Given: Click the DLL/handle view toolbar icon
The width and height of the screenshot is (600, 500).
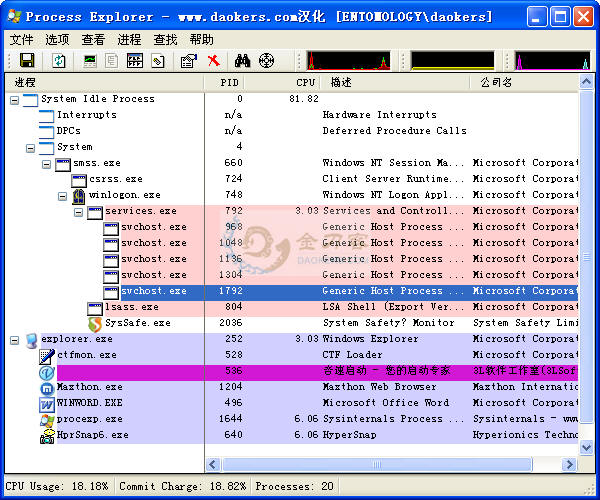Looking at the screenshot, I should [158, 60].
